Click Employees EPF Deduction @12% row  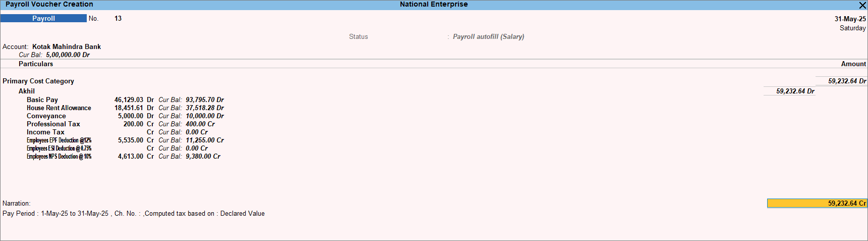pos(59,140)
